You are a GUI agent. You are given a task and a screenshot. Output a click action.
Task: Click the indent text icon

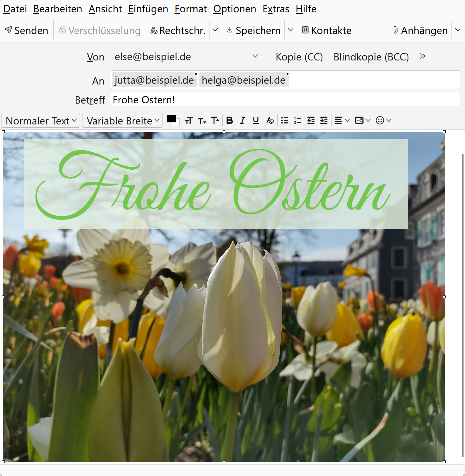pyautogui.click(x=324, y=120)
